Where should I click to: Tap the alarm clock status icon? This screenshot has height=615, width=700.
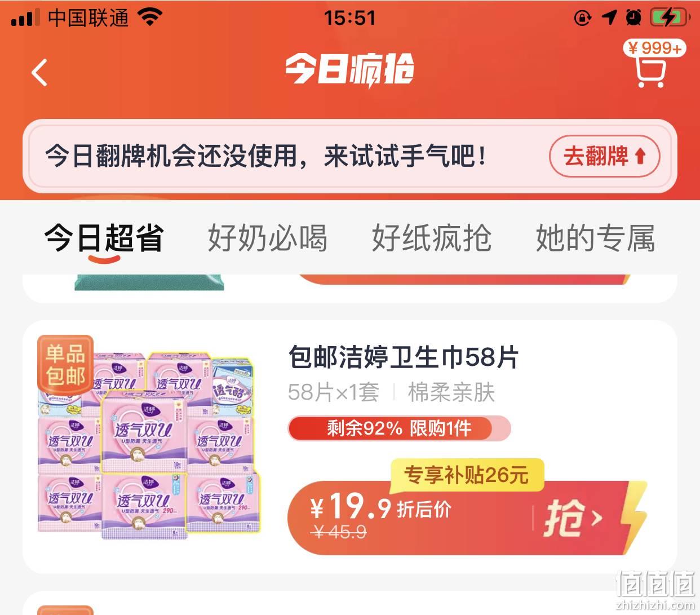pos(633,18)
